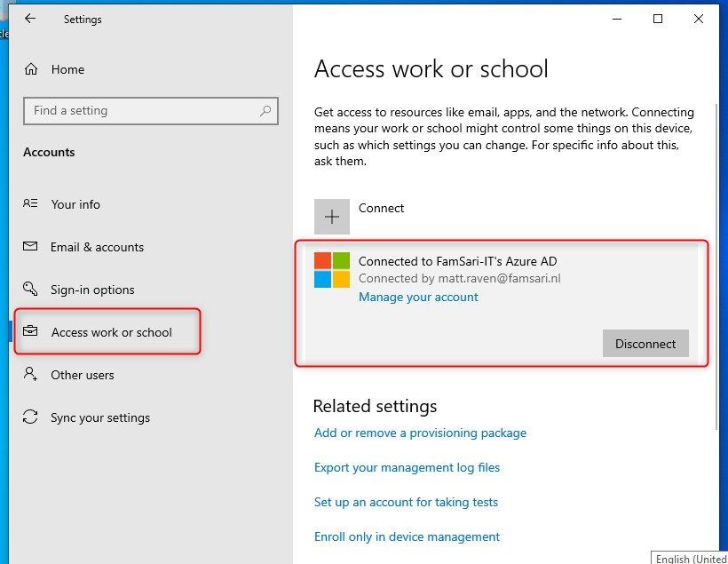The height and width of the screenshot is (564, 728).
Task: Minimize the Settings window
Action: (x=617, y=19)
